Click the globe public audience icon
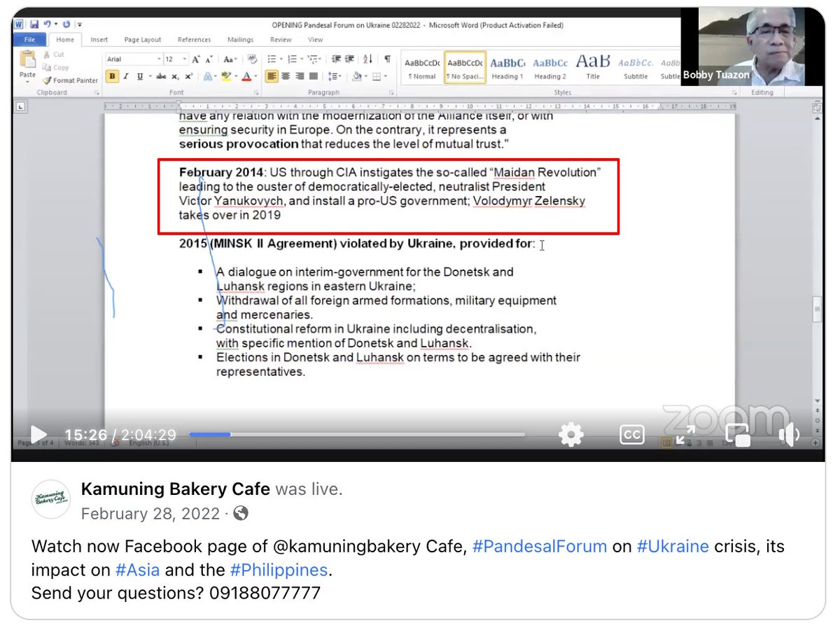 [x=241, y=514]
